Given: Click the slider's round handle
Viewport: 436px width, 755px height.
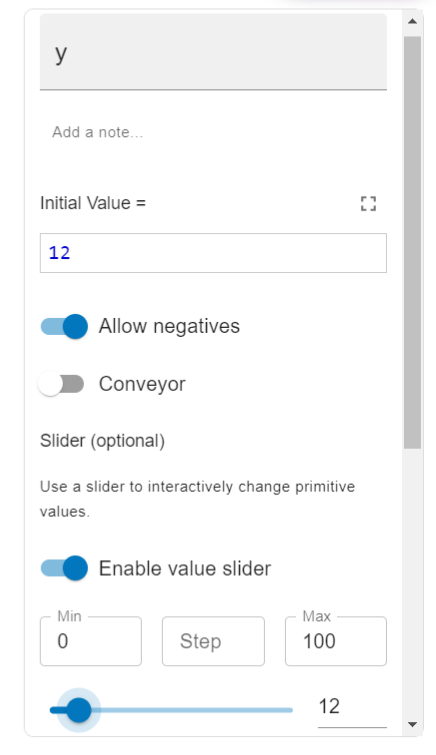Looking at the screenshot, I should (79, 710).
